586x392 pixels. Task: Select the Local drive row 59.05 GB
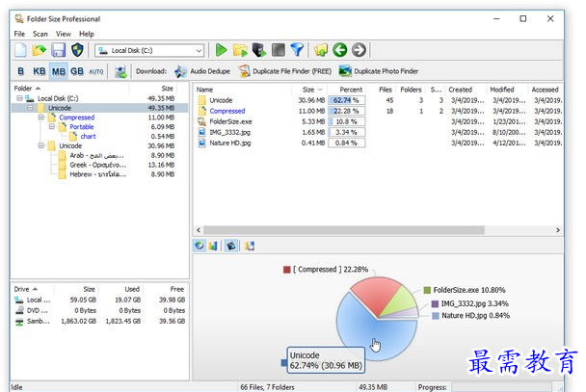coord(100,300)
